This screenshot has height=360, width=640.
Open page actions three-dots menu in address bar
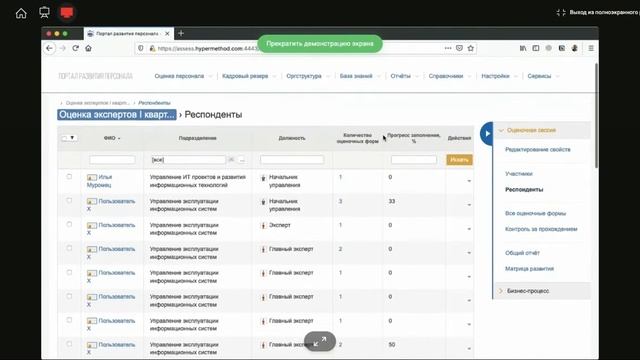pos(448,48)
